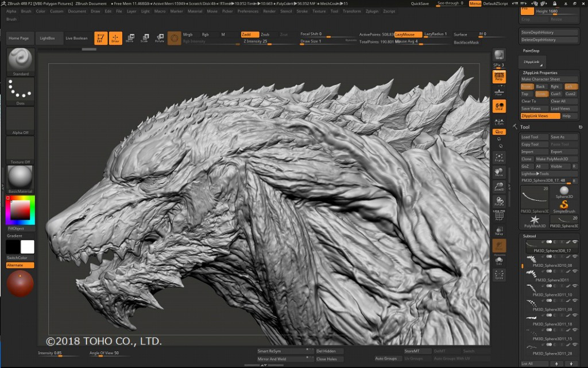Click Make PolyMesh3D button
The image size is (588, 368).
click(x=557, y=159)
